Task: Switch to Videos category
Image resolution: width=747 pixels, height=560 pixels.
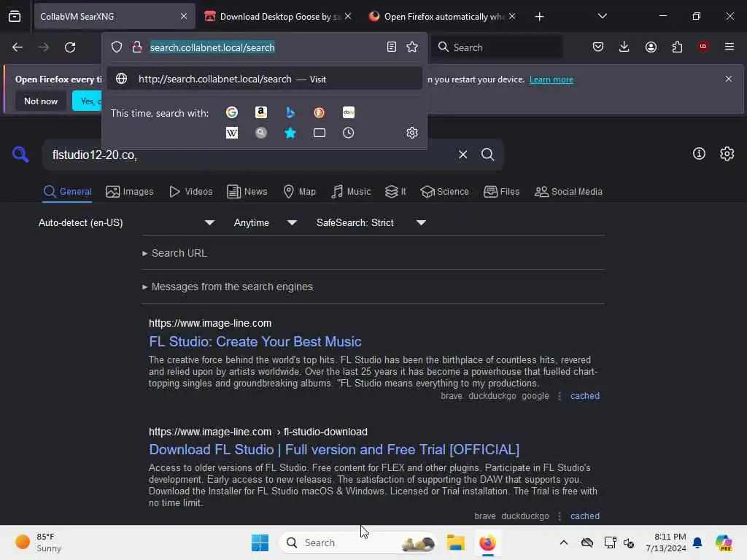Action: click(191, 192)
